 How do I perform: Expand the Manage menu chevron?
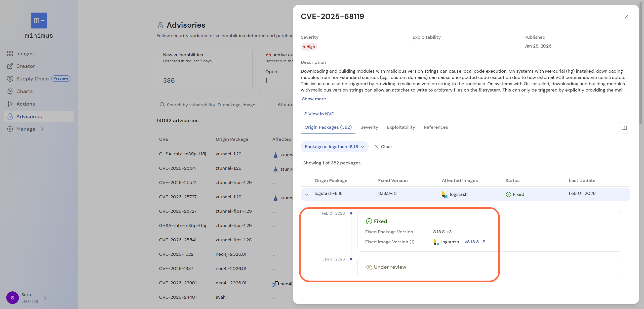click(43, 129)
